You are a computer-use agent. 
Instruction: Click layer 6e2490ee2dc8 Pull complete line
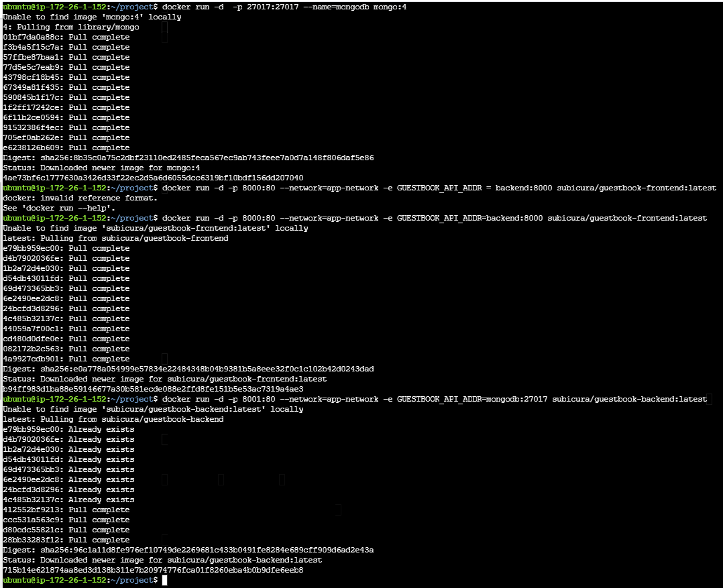(x=66, y=298)
